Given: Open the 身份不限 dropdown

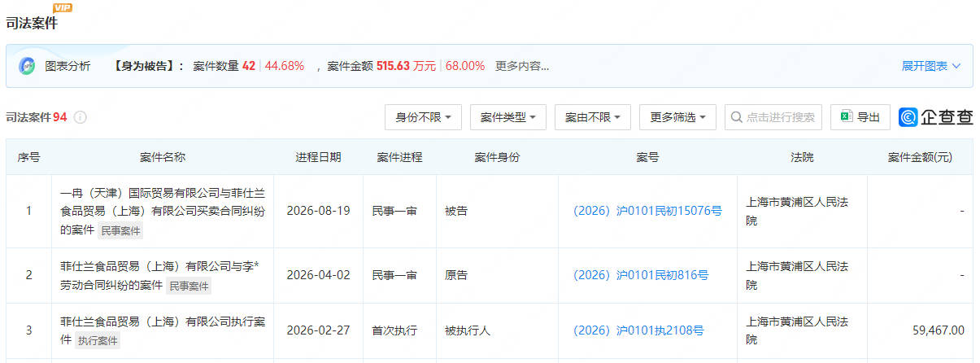Looking at the screenshot, I should 423,117.
